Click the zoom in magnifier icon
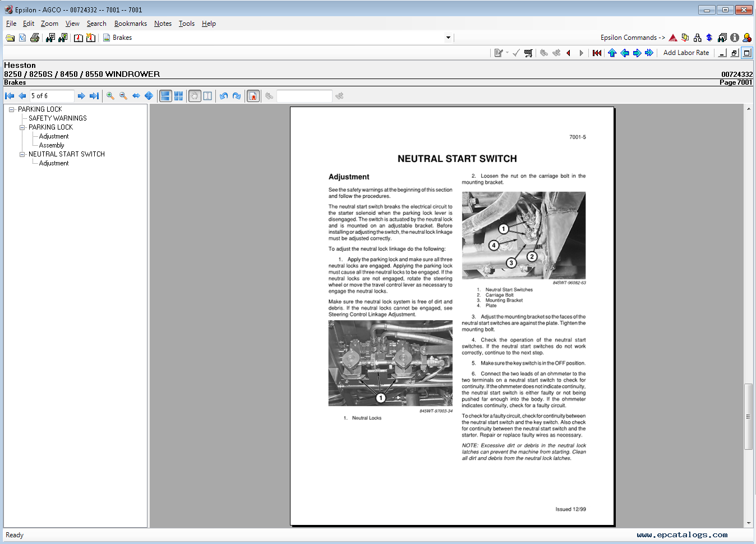 coord(110,96)
